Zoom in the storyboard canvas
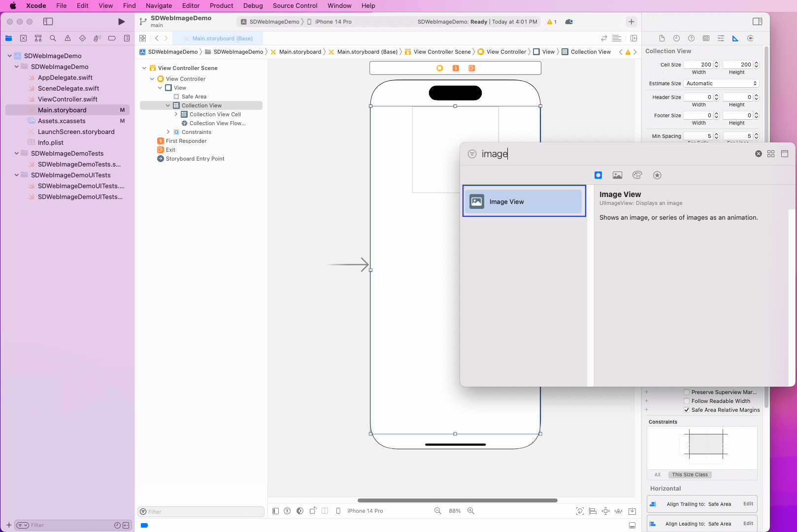797x532 pixels. [x=471, y=511]
